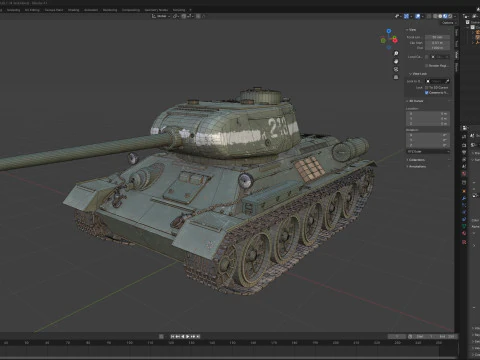The height and width of the screenshot is (360, 480).
Task: Open the XYZ Euler rotation mode dropdown
Action: [428, 152]
